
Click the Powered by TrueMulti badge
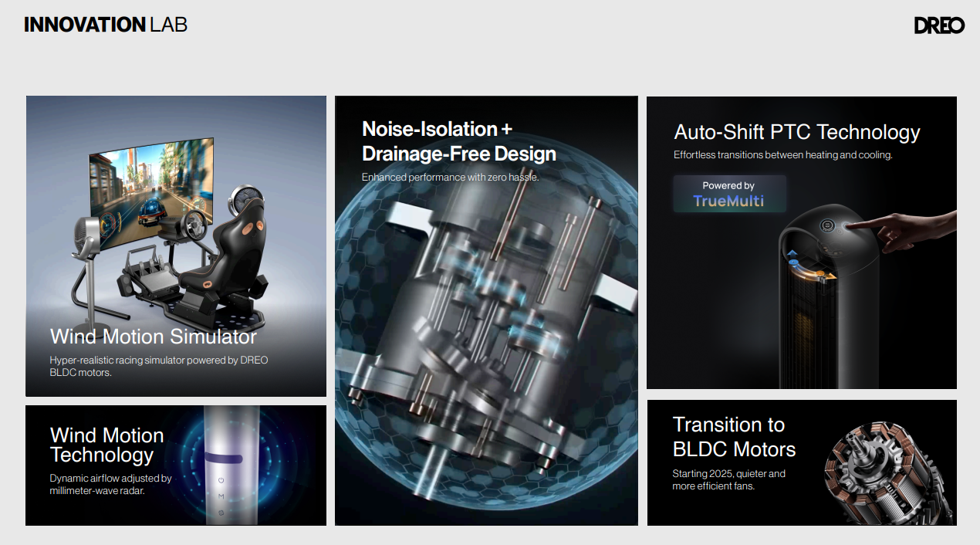[x=729, y=194]
